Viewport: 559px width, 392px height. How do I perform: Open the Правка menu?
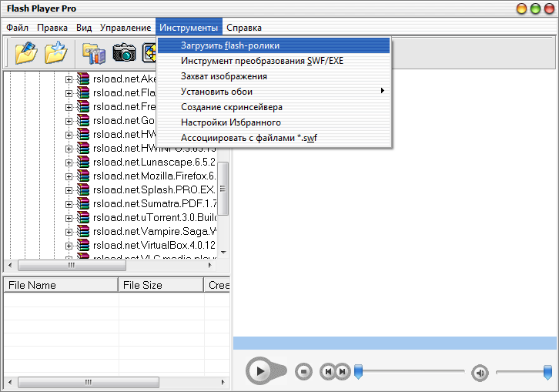click(52, 28)
